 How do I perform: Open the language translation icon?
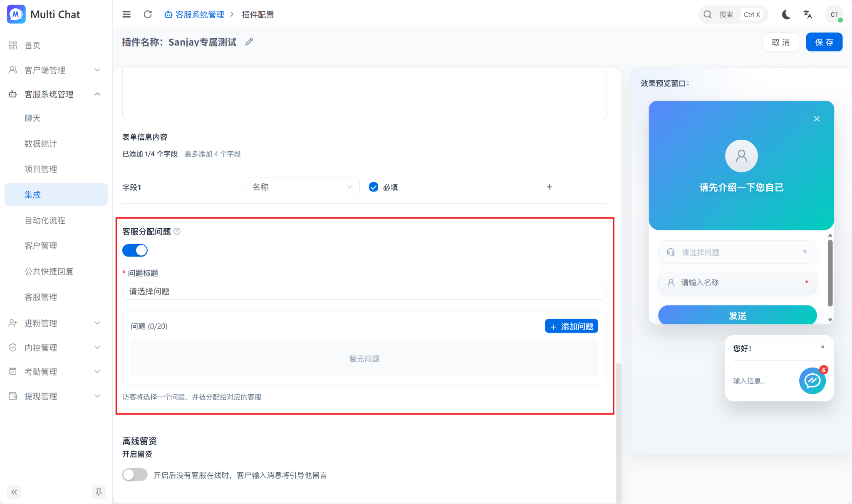coord(807,15)
